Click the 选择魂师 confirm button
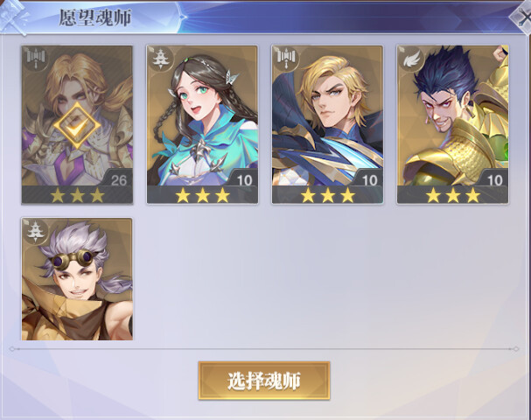The image size is (531, 420). point(264,381)
